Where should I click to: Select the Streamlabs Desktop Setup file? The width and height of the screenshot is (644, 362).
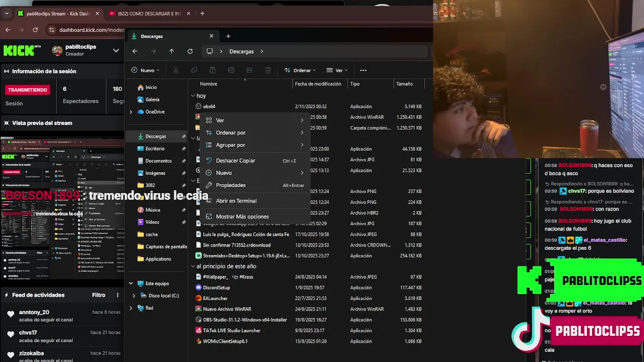[243, 256]
